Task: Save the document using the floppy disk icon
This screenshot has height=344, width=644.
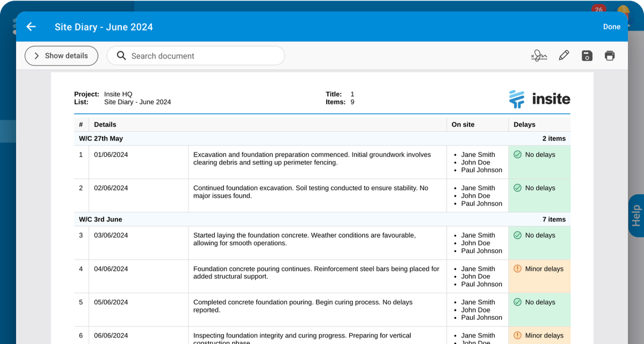Action: (587, 55)
